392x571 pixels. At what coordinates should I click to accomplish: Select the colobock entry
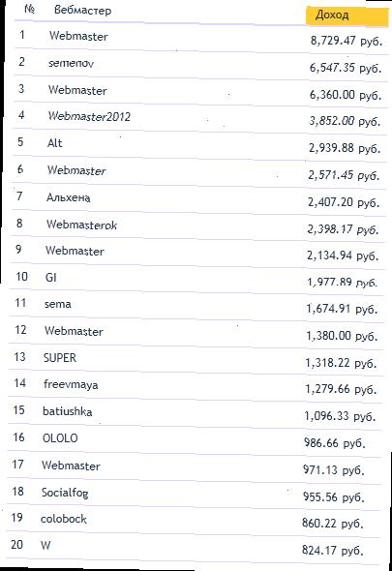click(64, 519)
